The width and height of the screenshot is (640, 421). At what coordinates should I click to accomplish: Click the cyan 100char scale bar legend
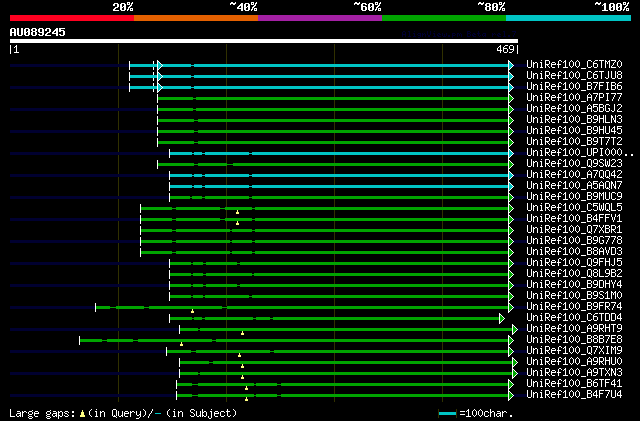point(447,414)
